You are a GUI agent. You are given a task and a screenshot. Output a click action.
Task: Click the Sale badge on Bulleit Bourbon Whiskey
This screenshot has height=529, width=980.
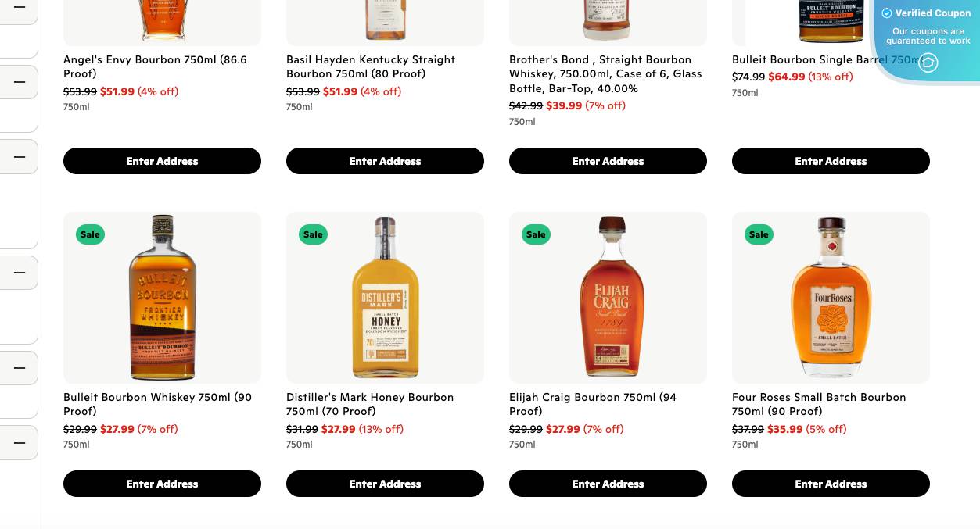coord(90,234)
